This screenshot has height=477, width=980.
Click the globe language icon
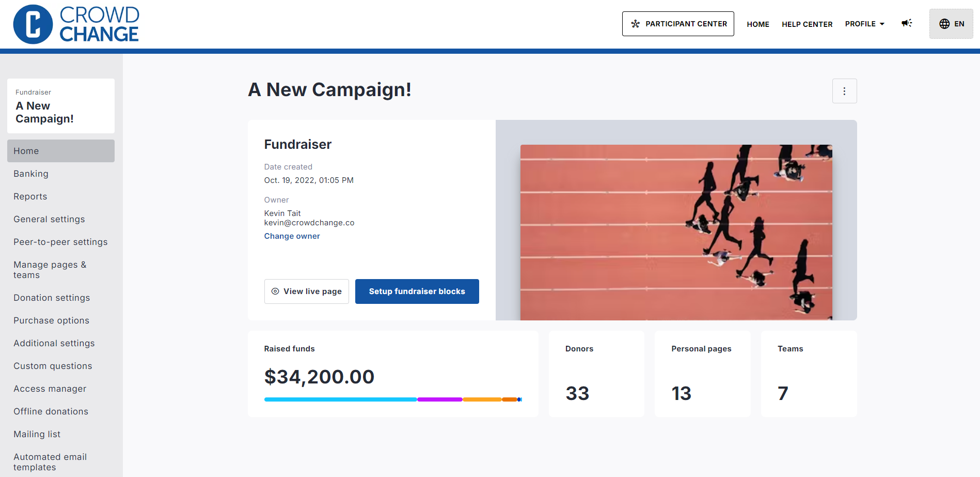pos(944,24)
